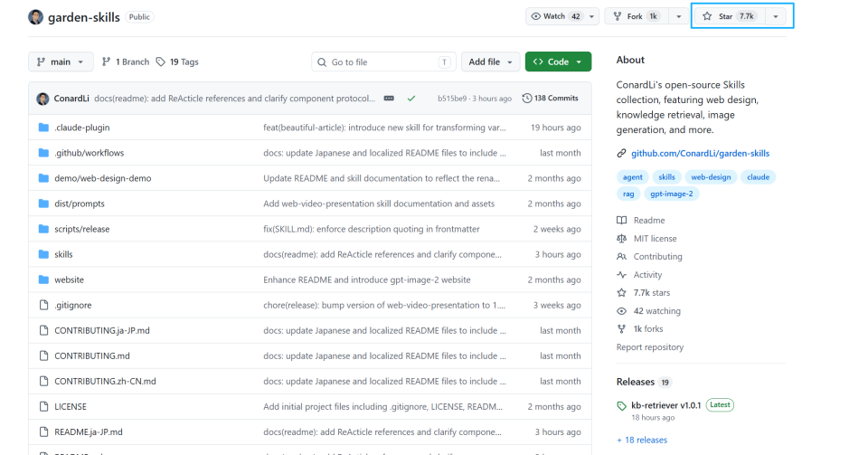The height and width of the screenshot is (455, 868).
Task: Jump to Readme from About sidebar
Action: pos(649,221)
